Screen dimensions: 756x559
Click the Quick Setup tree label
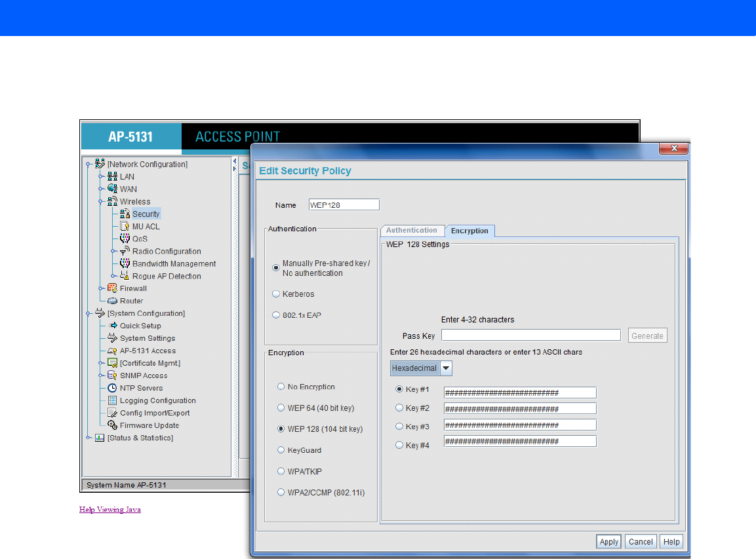[140, 326]
